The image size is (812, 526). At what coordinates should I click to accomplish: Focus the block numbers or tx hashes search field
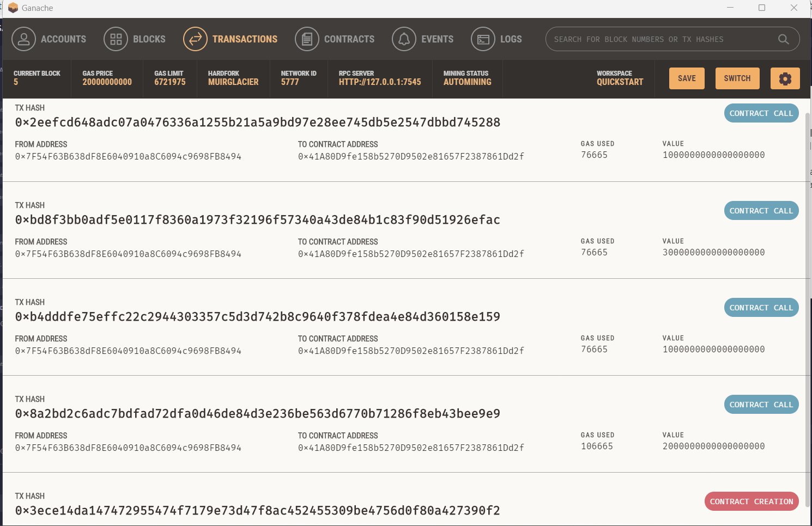coord(672,39)
